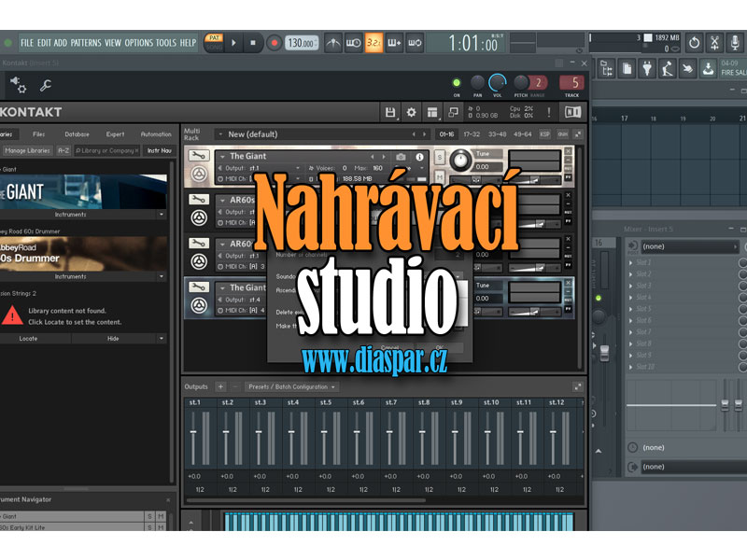Click the plugin wrench icon below Kontakt title
The height and width of the screenshot is (560, 747).
pyautogui.click(x=45, y=86)
